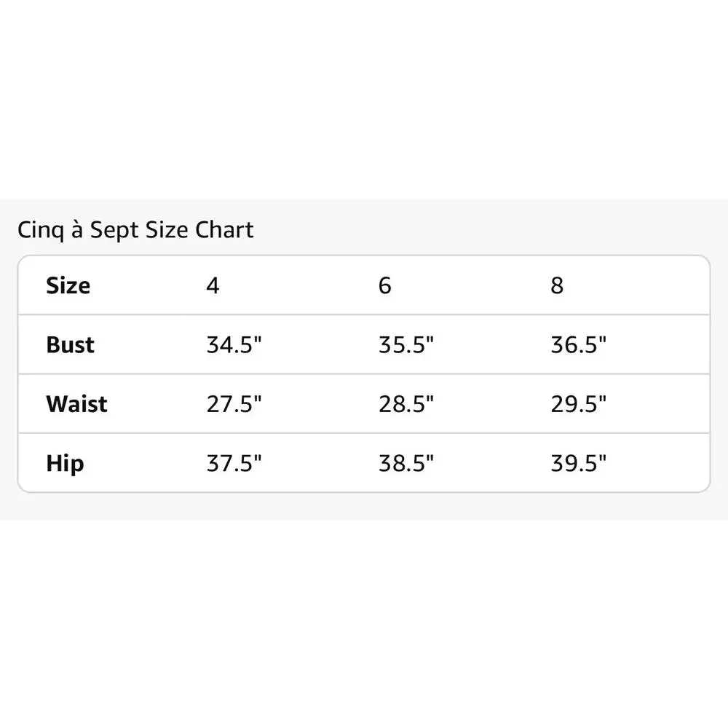Viewport: 728px width, 728px height.
Task: Click the 35.5" bust measurement
Action: [406, 344]
